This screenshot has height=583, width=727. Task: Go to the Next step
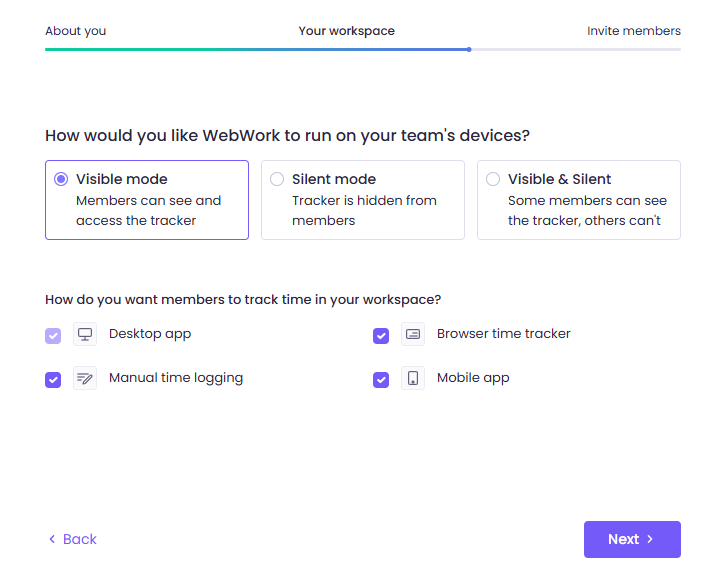pos(632,539)
